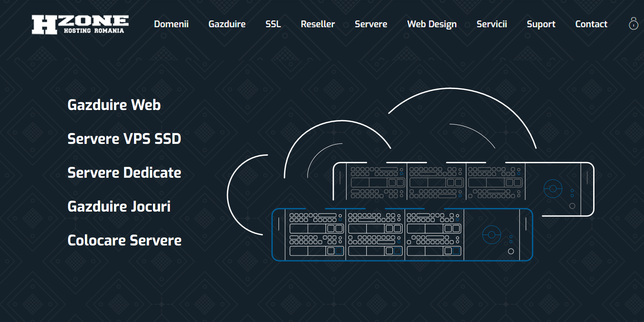Viewport: 644px width, 322px height.
Task: Select SSL in the top navigation
Action: click(x=273, y=24)
